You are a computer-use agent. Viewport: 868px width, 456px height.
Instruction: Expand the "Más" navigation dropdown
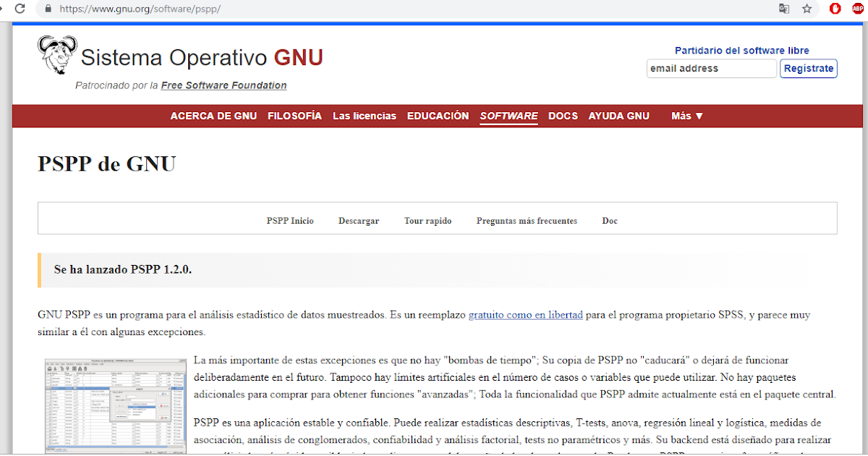pos(686,116)
